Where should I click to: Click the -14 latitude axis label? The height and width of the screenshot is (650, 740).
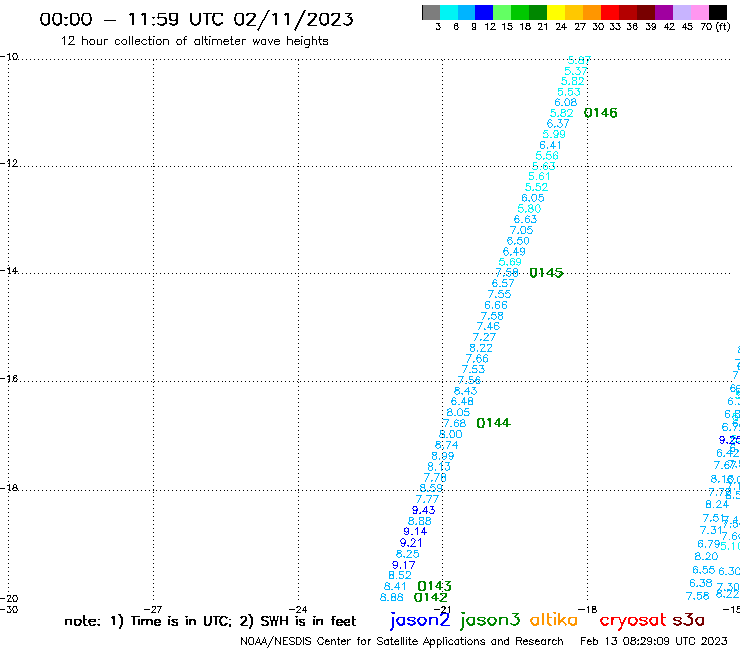(9, 270)
